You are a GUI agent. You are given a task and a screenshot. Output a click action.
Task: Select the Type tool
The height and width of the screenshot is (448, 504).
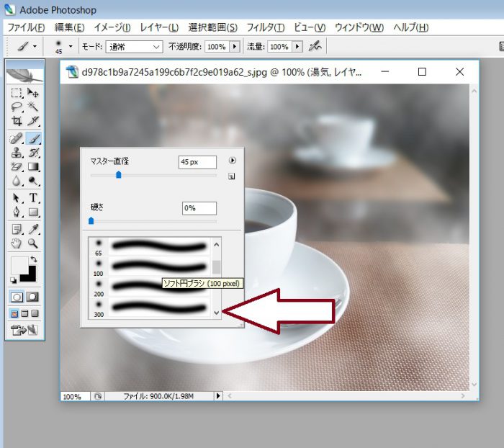point(33,198)
